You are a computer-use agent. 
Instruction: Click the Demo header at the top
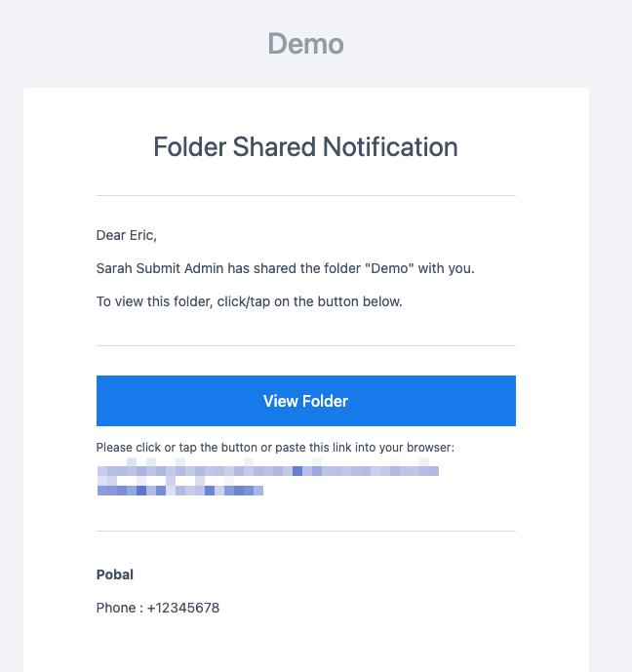click(305, 44)
